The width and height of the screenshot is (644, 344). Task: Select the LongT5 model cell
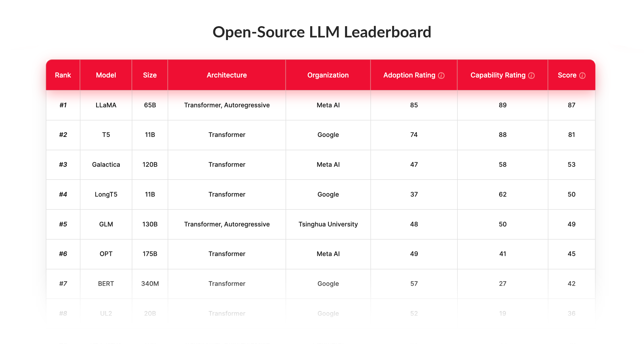click(106, 194)
